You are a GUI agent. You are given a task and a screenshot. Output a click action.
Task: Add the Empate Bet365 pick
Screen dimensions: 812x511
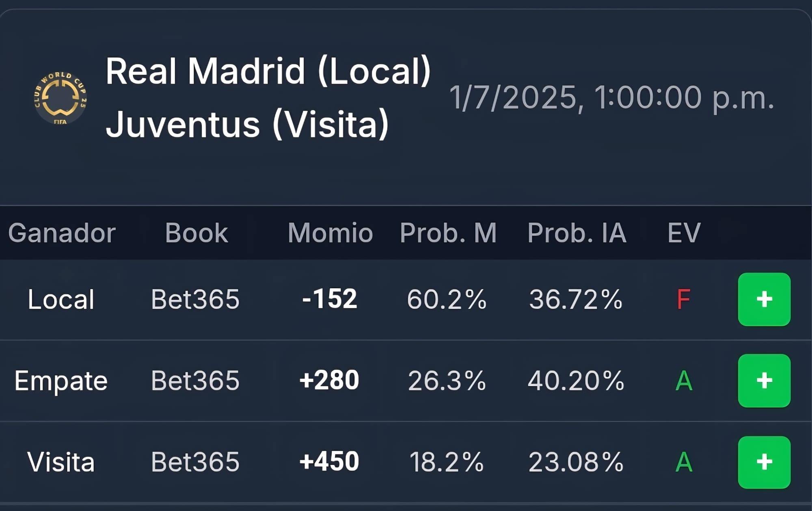[x=764, y=381]
